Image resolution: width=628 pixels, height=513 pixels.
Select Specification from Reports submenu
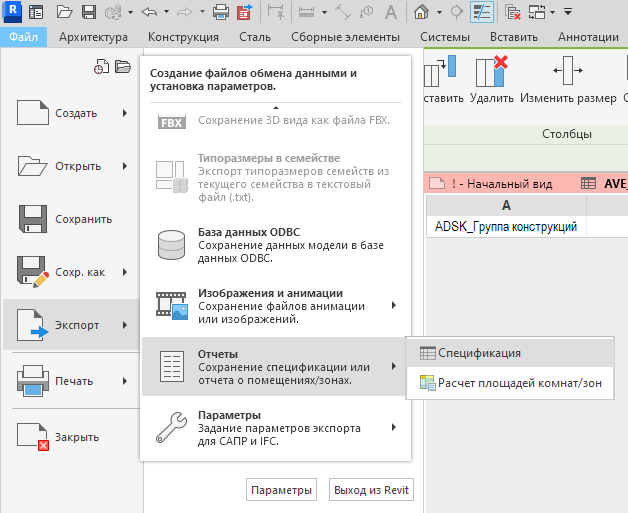[x=478, y=353]
